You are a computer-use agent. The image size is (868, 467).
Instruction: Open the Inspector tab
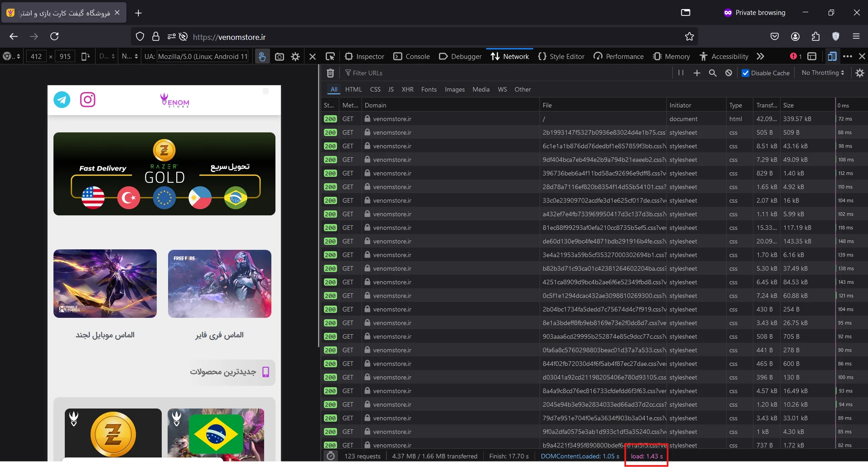(x=365, y=56)
